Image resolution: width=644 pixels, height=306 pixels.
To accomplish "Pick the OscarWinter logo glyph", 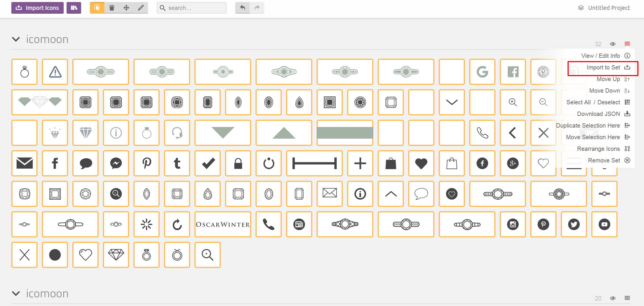I will pyautogui.click(x=223, y=224).
